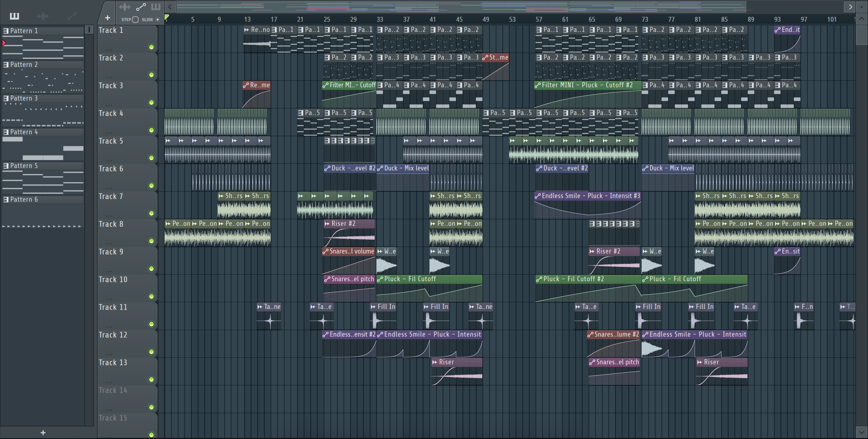
Task: Open Pattern 5 piano roll icon
Action: coord(6,166)
